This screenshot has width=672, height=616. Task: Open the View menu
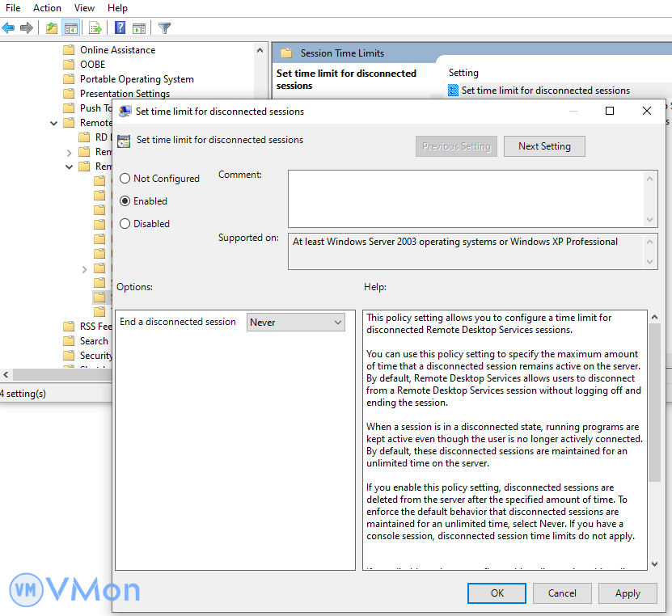(x=84, y=8)
